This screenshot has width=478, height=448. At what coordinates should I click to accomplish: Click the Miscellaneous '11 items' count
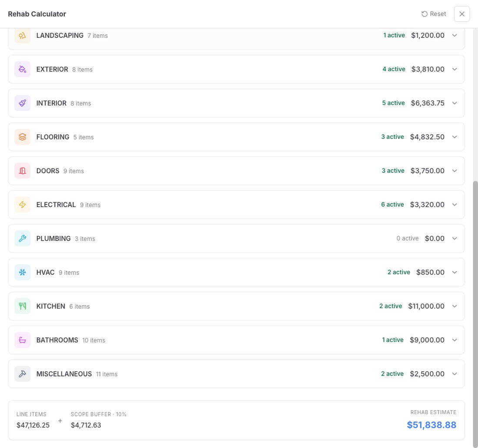(107, 374)
